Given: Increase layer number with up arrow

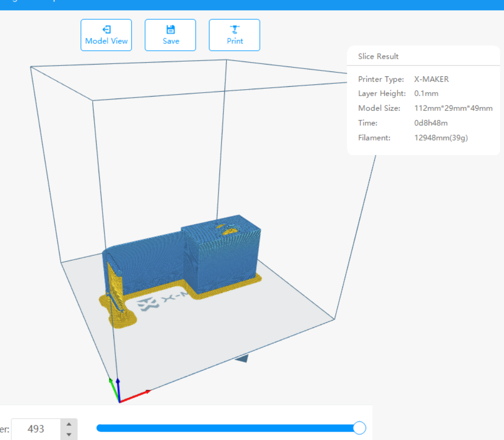Looking at the screenshot, I should [x=69, y=424].
